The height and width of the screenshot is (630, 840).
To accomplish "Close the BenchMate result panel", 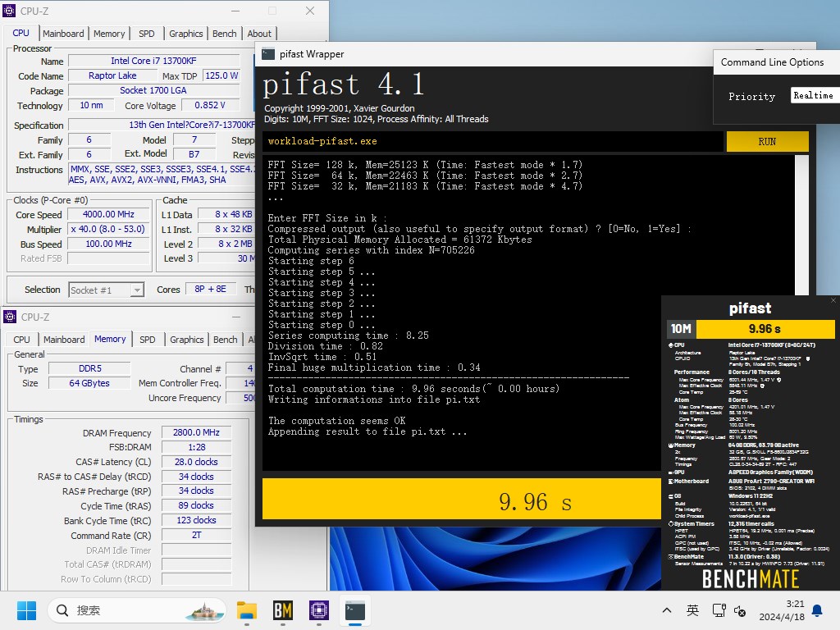I will pos(833,300).
